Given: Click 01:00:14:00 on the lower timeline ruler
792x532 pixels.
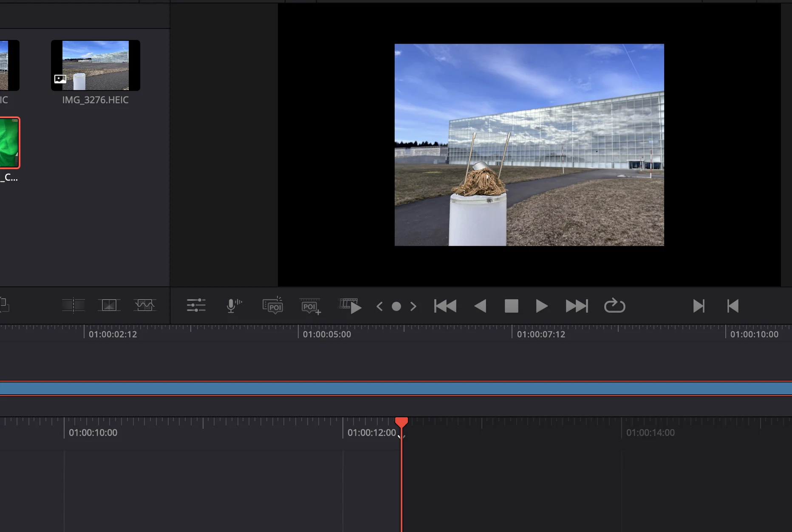Looking at the screenshot, I should (651, 433).
